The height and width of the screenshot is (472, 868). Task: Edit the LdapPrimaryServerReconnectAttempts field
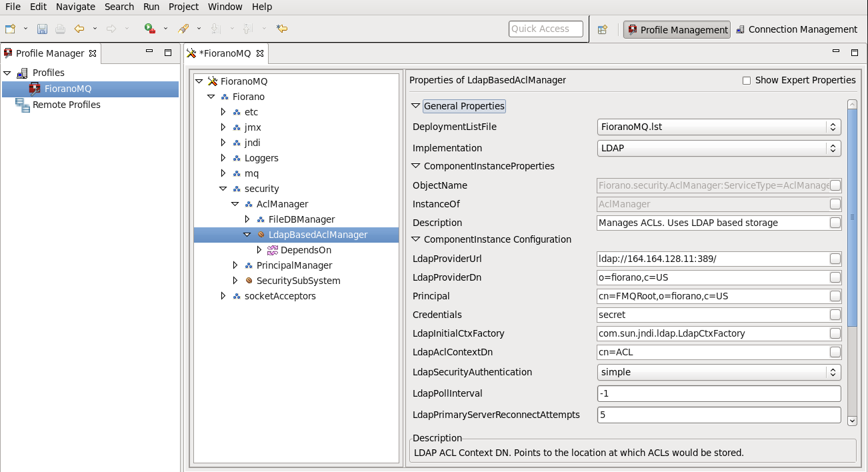719,415
